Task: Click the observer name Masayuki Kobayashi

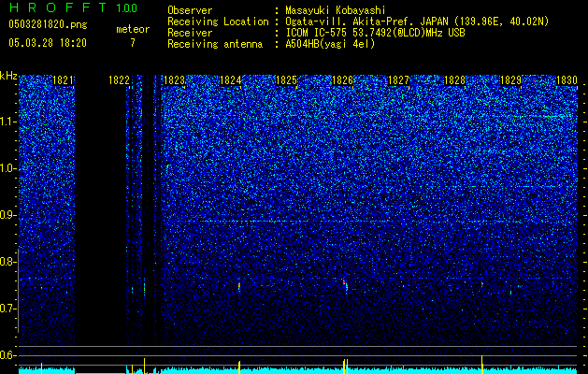Action: (x=336, y=10)
